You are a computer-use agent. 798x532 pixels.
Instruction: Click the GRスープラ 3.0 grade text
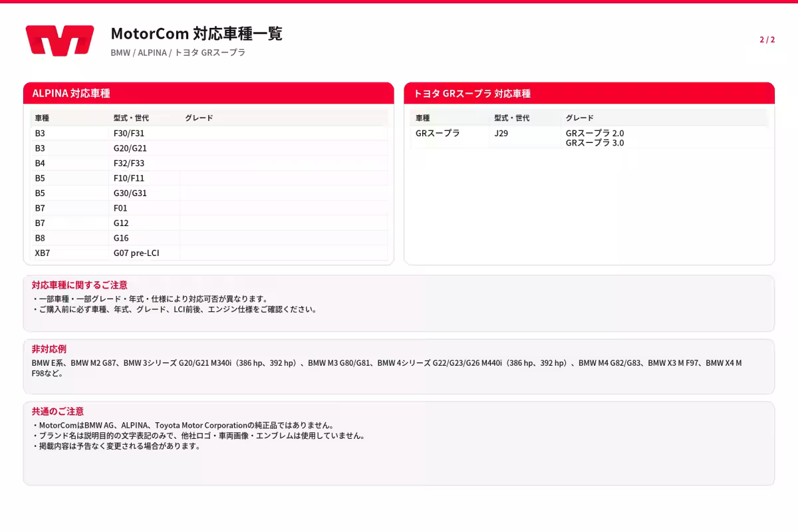(595, 142)
